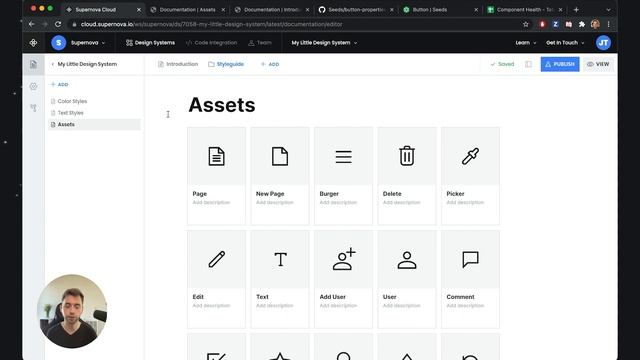Image resolution: width=640 pixels, height=360 pixels.
Task: Open the documentation pages sidebar icon
Action: [x=33, y=64]
